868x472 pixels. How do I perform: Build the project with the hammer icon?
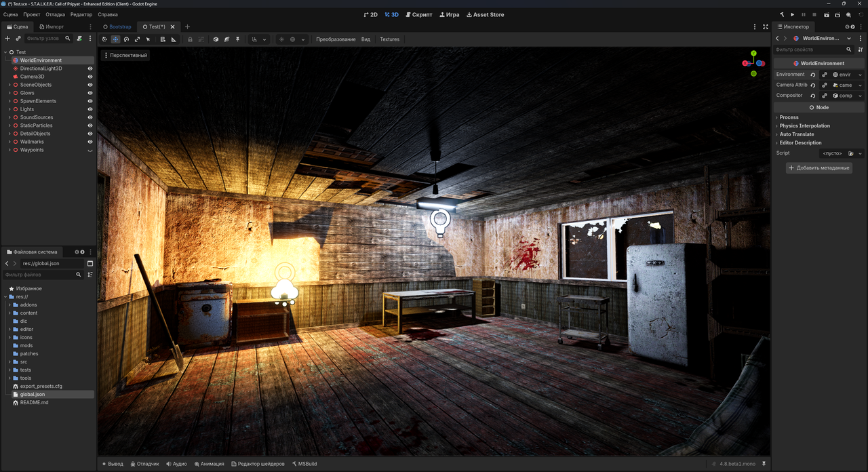pyautogui.click(x=781, y=14)
